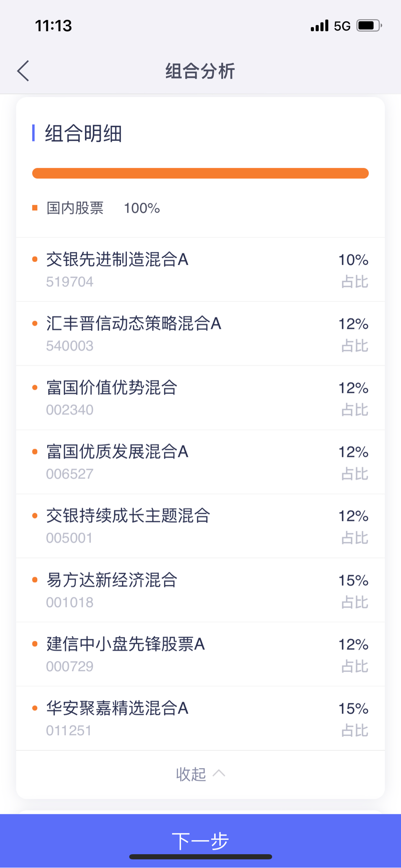The height and width of the screenshot is (868, 401).
Task: Open 建信中小盘先锋股票A fund details
Action: click(125, 644)
